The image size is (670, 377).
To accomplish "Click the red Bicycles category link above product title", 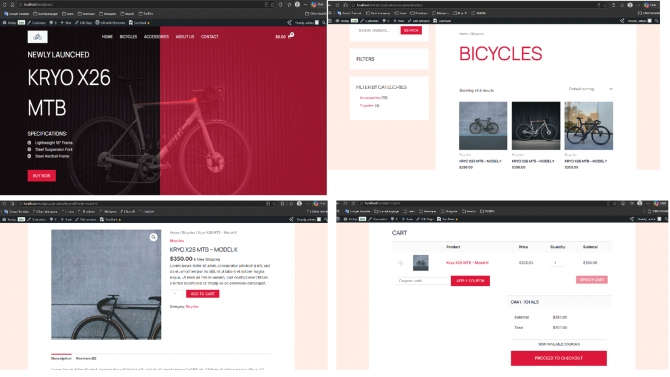I will pyautogui.click(x=177, y=241).
